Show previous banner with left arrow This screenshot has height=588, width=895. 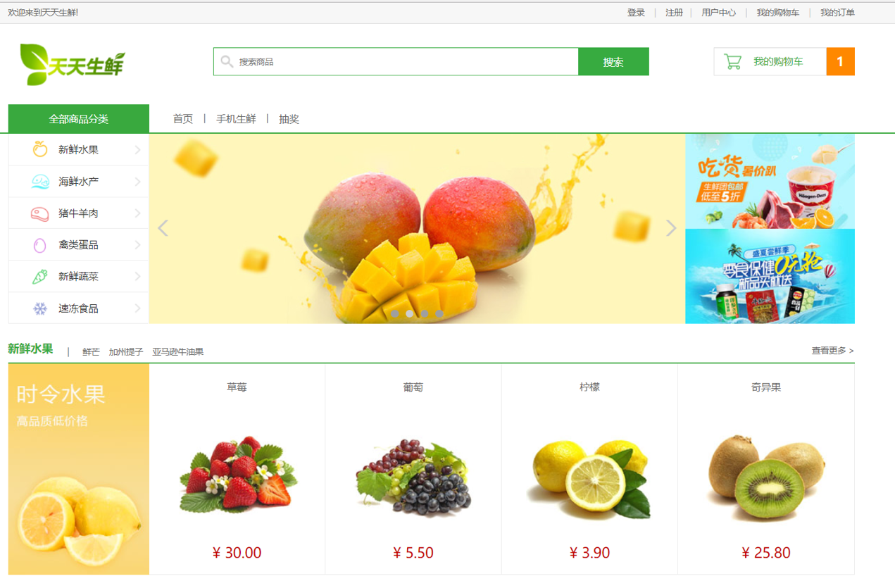[163, 228]
